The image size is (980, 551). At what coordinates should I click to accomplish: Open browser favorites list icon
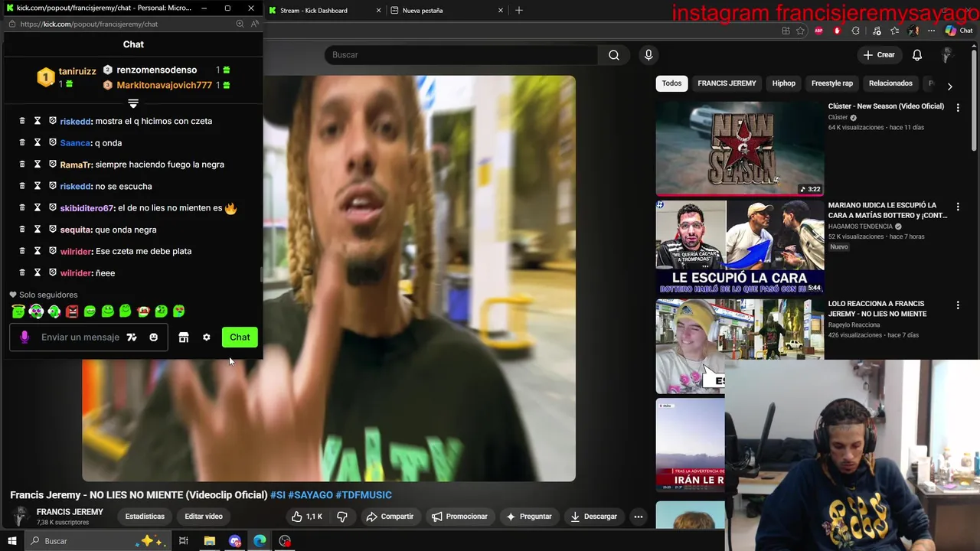(x=895, y=31)
